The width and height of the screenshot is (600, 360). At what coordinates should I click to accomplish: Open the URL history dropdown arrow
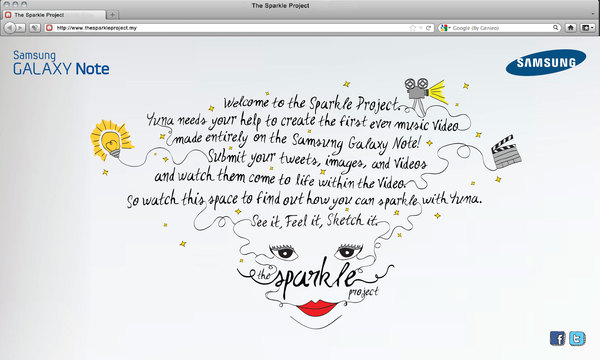pos(421,28)
